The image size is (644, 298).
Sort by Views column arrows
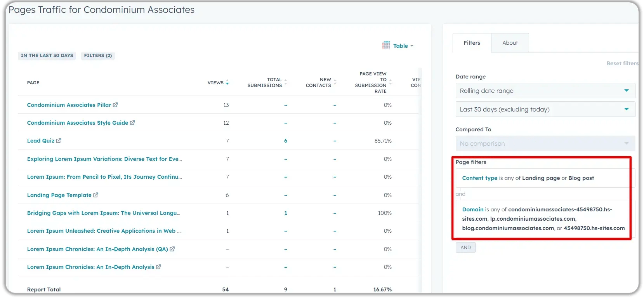pyautogui.click(x=227, y=82)
